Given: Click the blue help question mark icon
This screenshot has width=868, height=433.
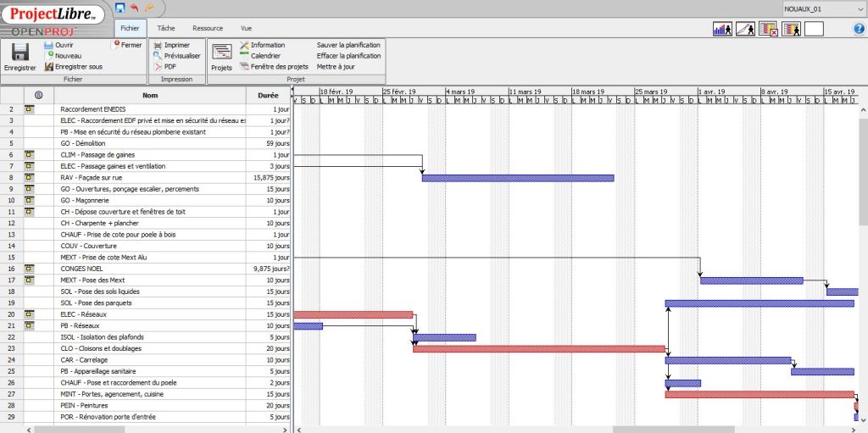Looking at the screenshot, I should (859, 29).
